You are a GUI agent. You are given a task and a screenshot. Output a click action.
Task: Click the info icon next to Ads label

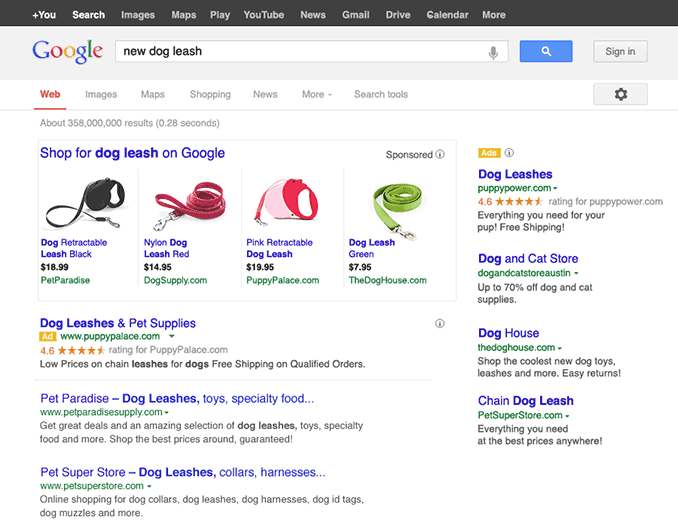[x=509, y=153]
